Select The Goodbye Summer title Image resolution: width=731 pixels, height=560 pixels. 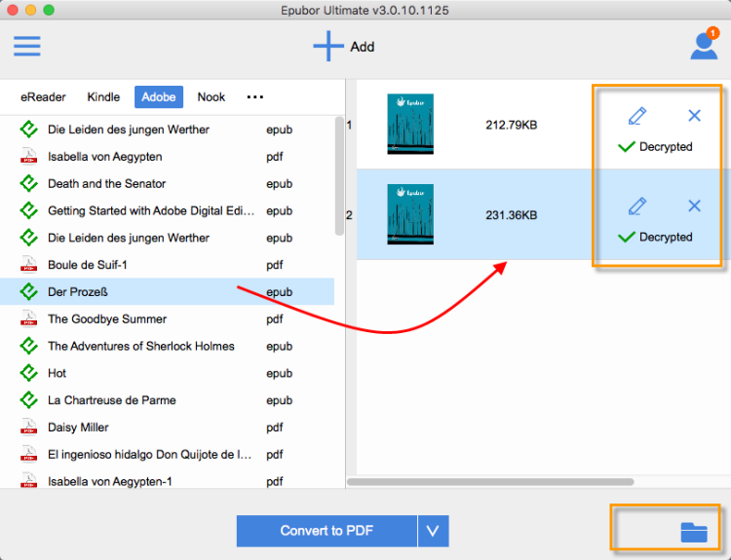point(107,318)
